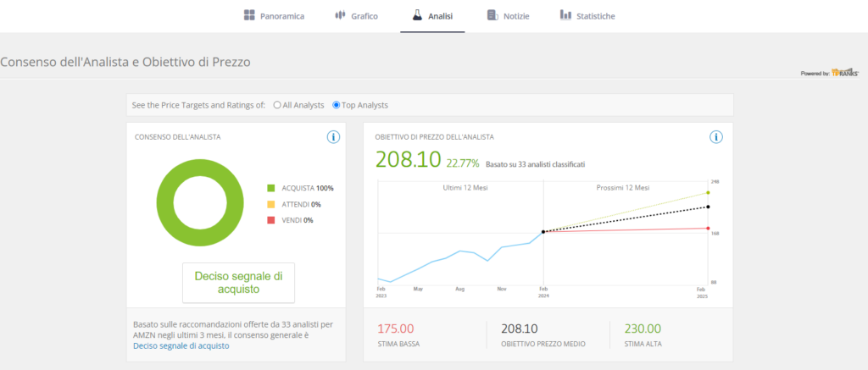Click the bottom 208.10 average target value
The width and height of the screenshot is (868, 370).
click(520, 329)
